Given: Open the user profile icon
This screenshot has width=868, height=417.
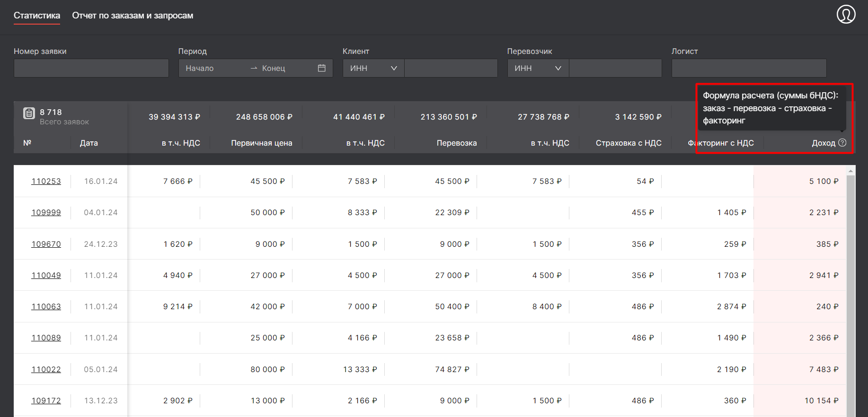Looking at the screenshot, I should (x=846, y=14).
